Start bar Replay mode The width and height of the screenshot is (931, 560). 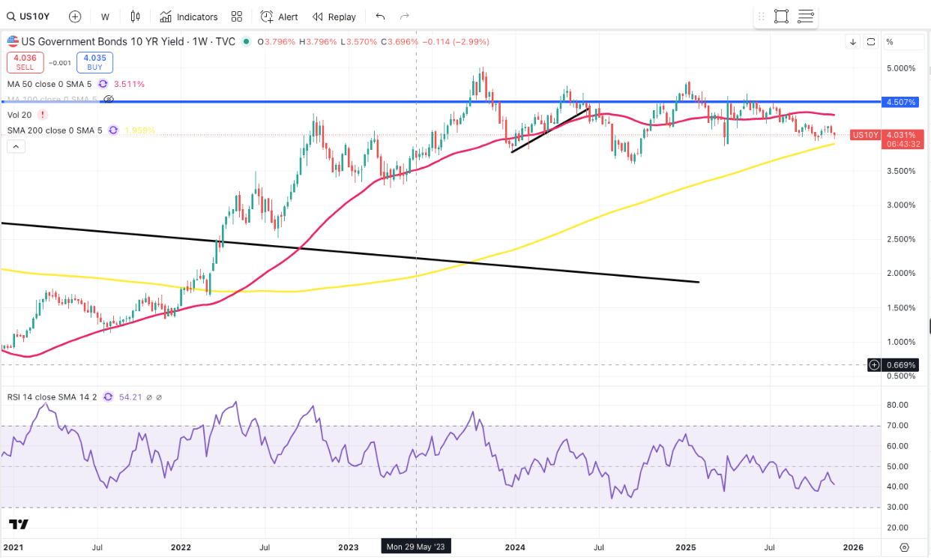(x=334, y=16)
